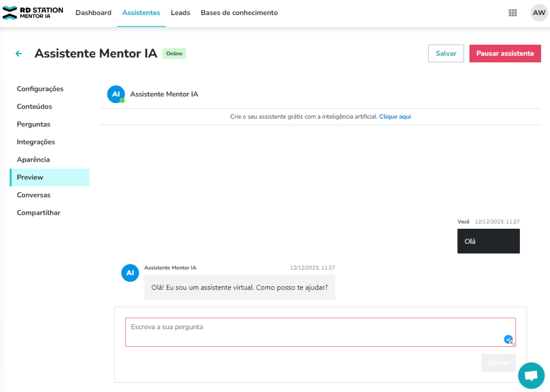This screenshot has width=550, height=392.
Task: Open Bases de conhecimento tab
Action: click(239, 13)
